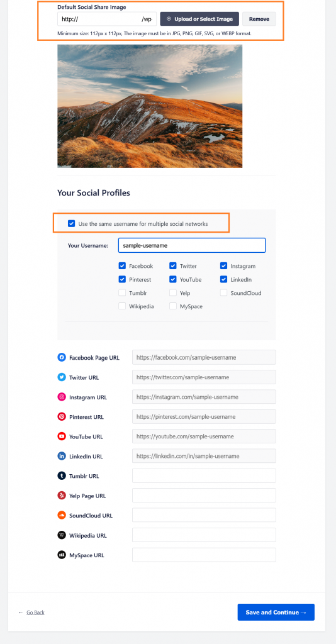Viewport: 336px width, 644px height.
Task: Click the SoundCloud icon
Action: (62, 515)
